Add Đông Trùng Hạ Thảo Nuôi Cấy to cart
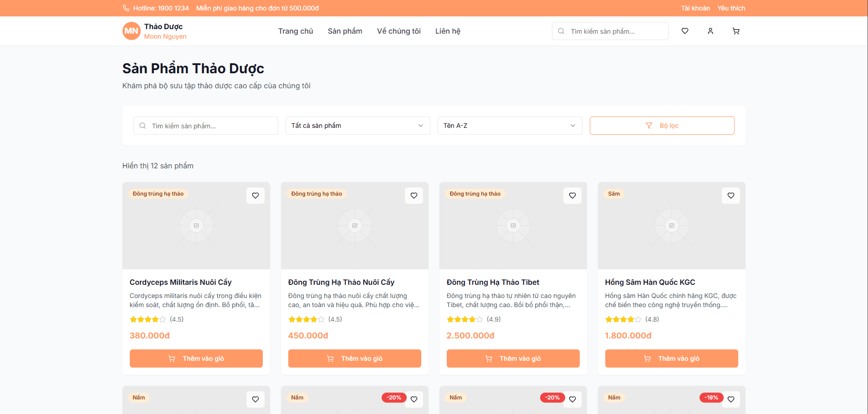 click(355, 358)
